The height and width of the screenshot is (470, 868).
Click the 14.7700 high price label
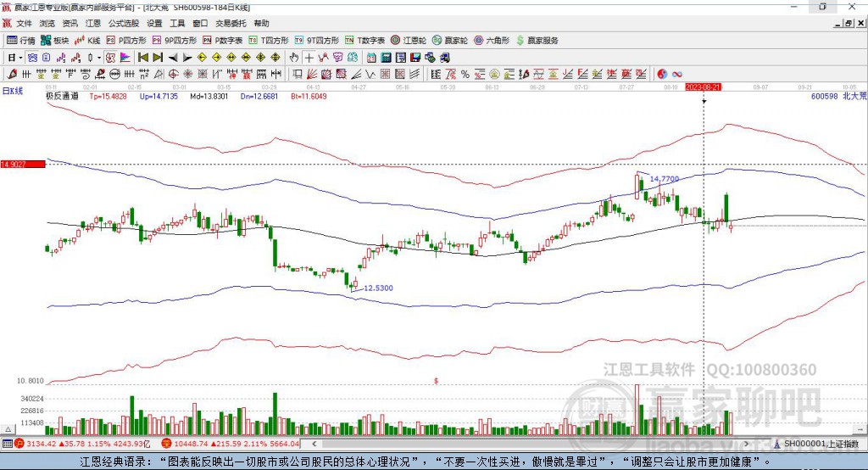coord(665,178)
